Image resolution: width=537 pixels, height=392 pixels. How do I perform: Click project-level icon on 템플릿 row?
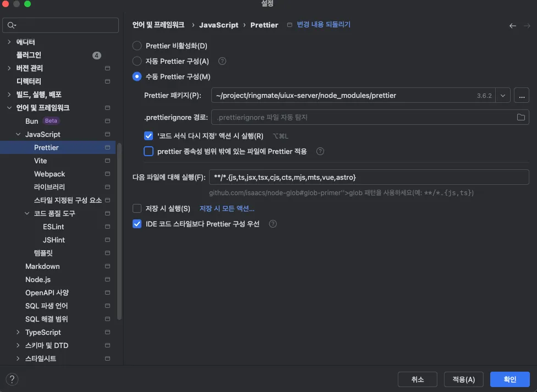[x=107, y=253]
